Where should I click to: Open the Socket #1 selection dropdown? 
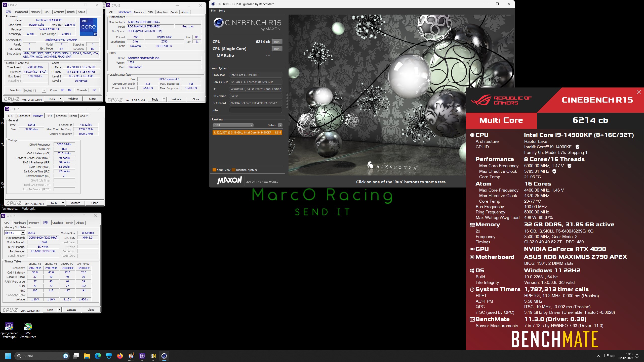pos(34,90)
